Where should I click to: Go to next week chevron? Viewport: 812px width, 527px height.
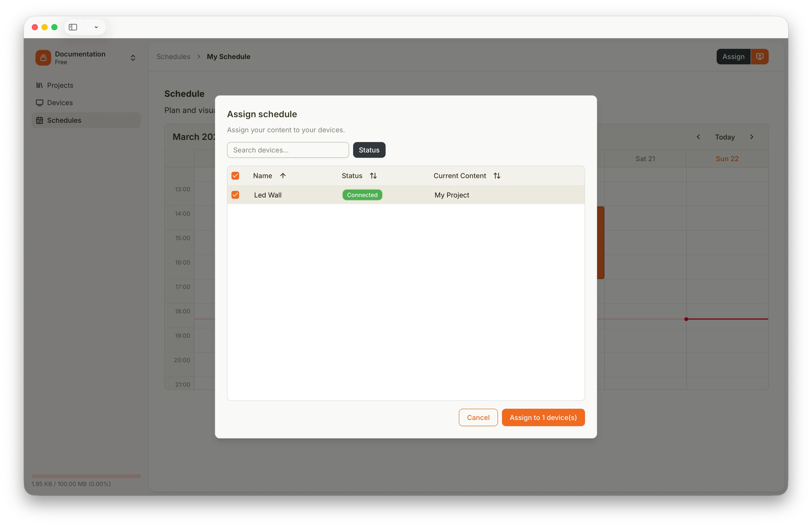tap(752, 137)
